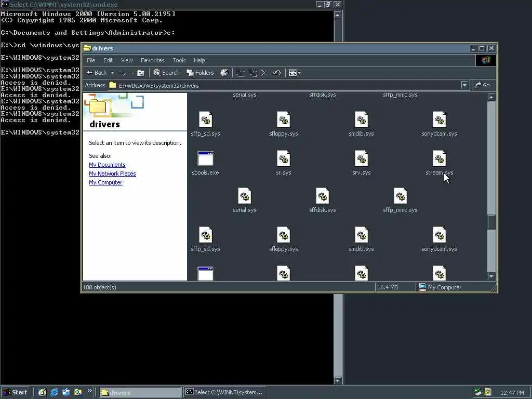Go back using the Back toolbar button
Image resolution: width=532 pixels, height=399 pixels.
[97, 73]
